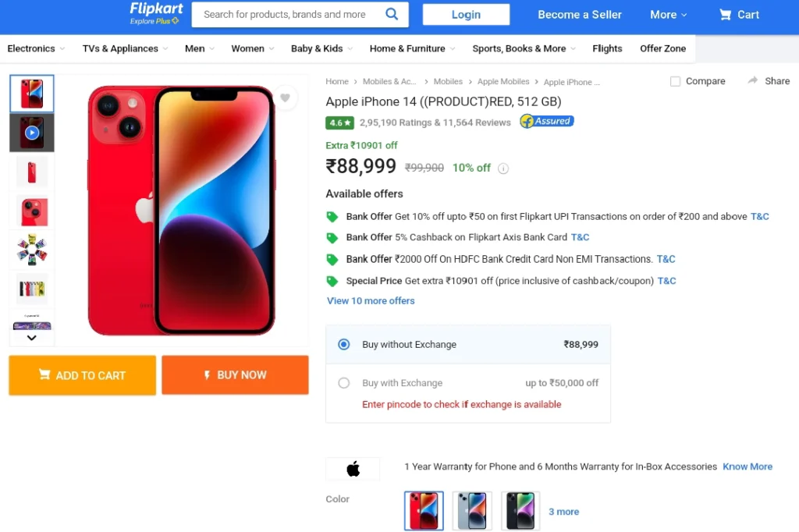The height and width of the screenshot is (532, 799).
Task: Click the price info icon beside 10% off
Action: [x=503, y=168]
